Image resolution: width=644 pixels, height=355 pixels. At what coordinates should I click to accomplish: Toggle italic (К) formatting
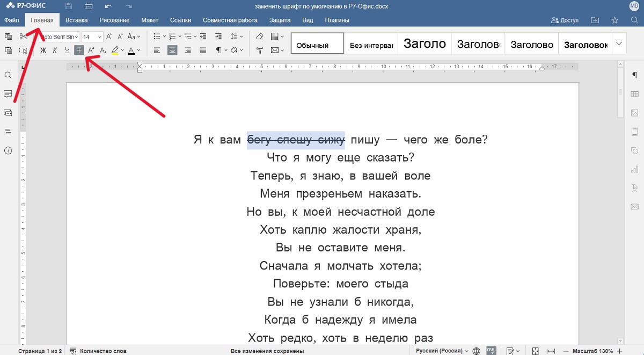coord(55,50)
